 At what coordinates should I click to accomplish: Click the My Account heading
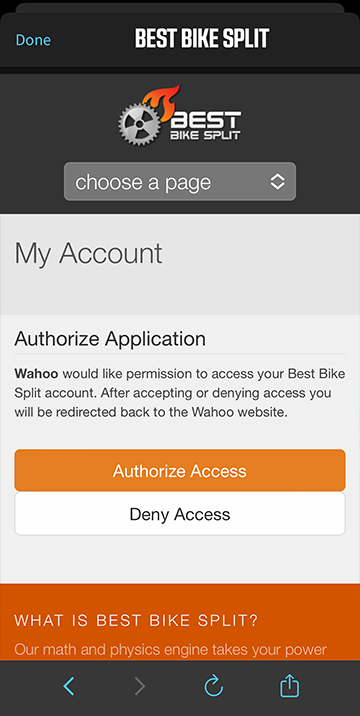tap(89, 253)
